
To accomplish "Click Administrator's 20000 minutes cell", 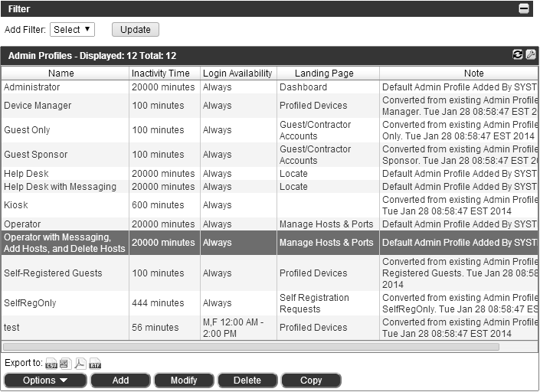I will coord(163,87).
